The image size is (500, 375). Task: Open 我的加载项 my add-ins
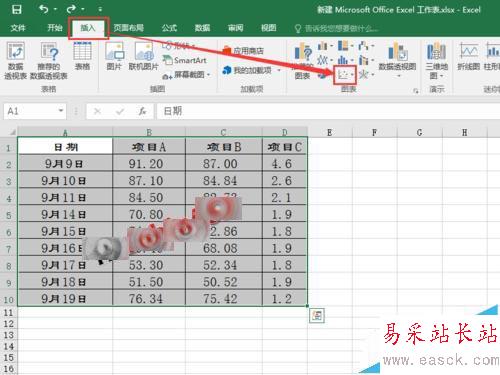(247, 70)
